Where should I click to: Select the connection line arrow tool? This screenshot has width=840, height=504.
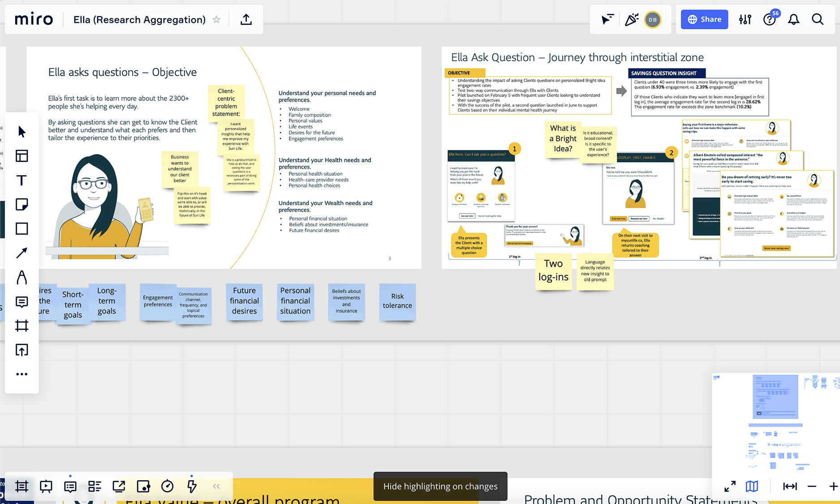(x=22, y=253)
